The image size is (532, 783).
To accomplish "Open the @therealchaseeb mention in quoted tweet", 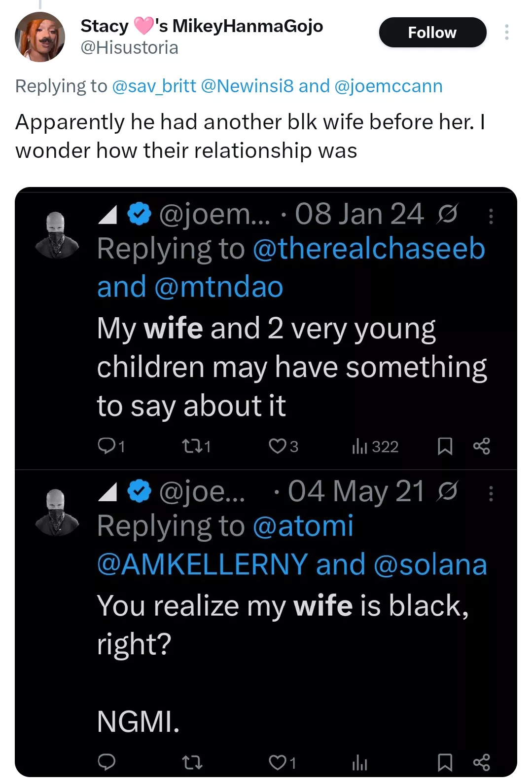I will [x=369, y=248].
